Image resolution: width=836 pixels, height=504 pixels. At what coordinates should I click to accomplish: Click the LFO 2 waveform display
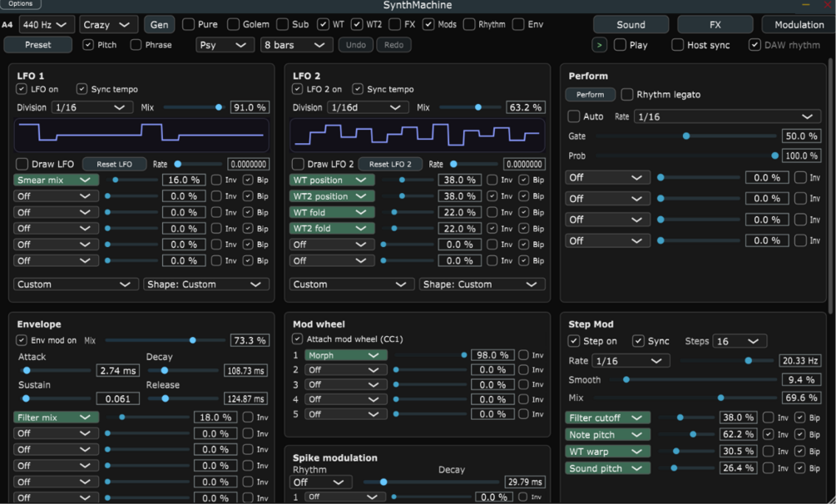click(x=418, y=135)
